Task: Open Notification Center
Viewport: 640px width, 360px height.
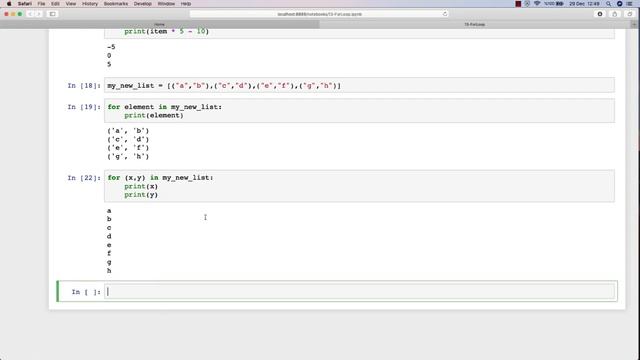Action: pyautogui.click(x=630, y=4)
